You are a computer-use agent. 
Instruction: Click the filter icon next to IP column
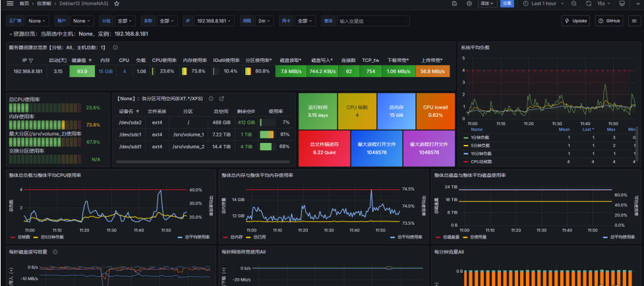tap(31, 61)
